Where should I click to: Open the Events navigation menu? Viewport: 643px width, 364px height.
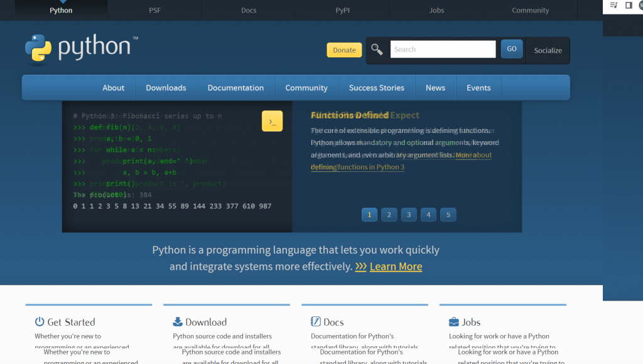click(478, 88)
